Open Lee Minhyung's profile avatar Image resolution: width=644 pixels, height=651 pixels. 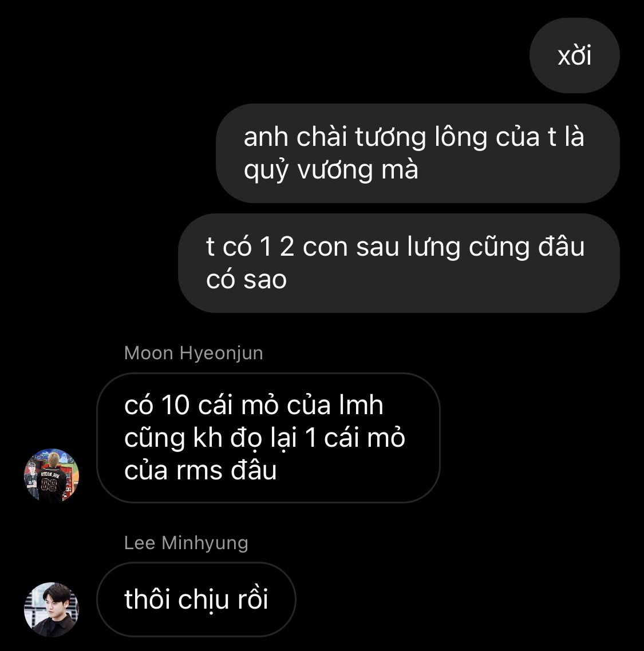(52, 609)
